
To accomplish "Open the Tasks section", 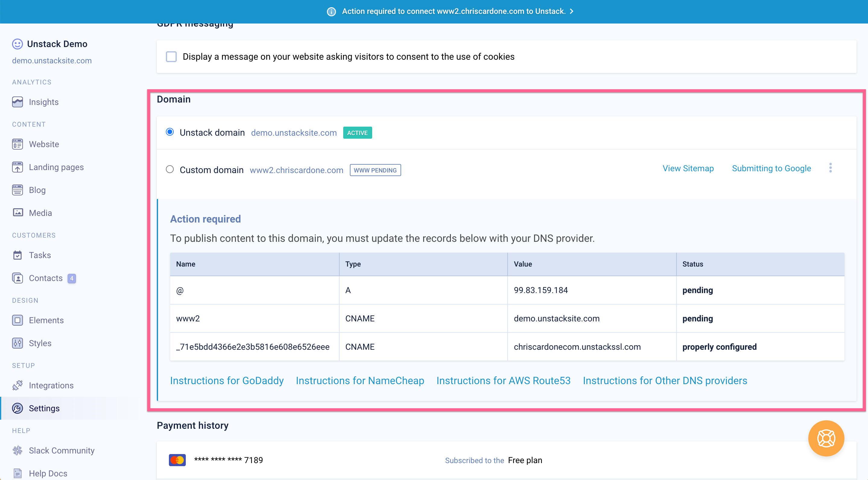I will (40, 255).
